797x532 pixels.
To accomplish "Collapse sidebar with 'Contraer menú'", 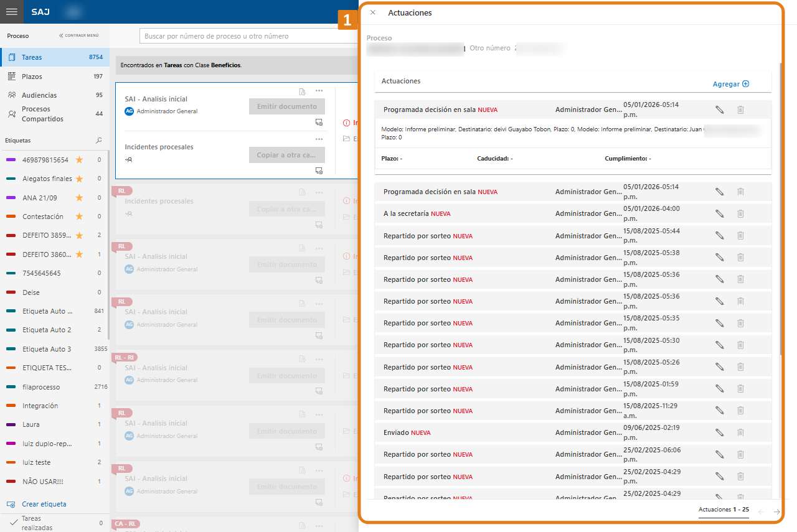I will [x=79, y=36].
